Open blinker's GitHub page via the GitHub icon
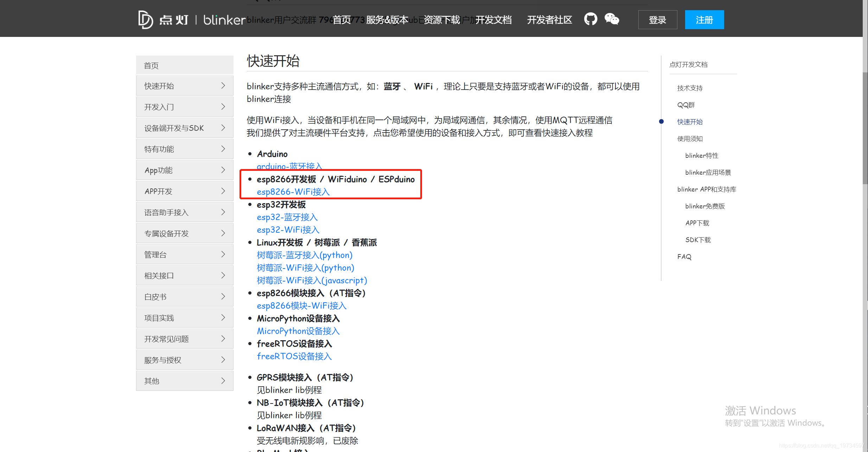 [x=591, y=19]
